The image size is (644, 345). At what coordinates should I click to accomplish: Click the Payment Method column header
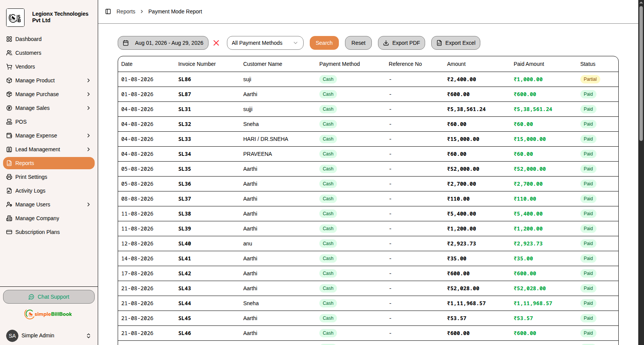click(340, 64)
